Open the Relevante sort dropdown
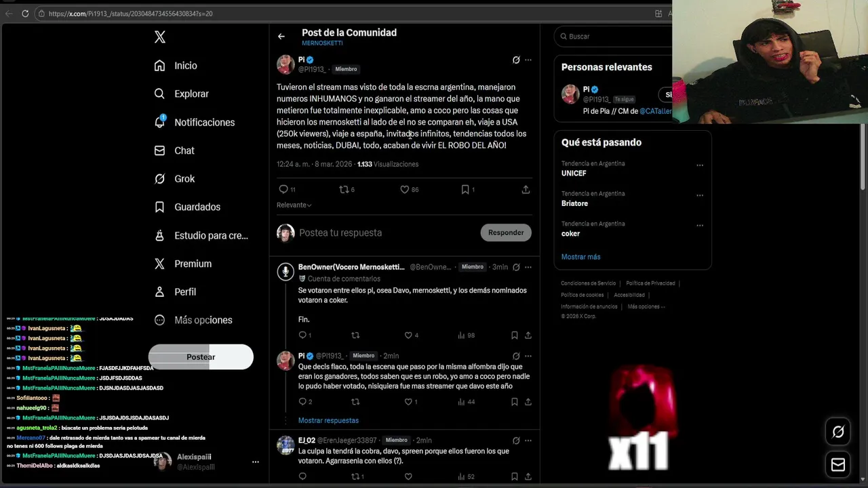This screenshot has height=488, width=868. pos(294,205)
